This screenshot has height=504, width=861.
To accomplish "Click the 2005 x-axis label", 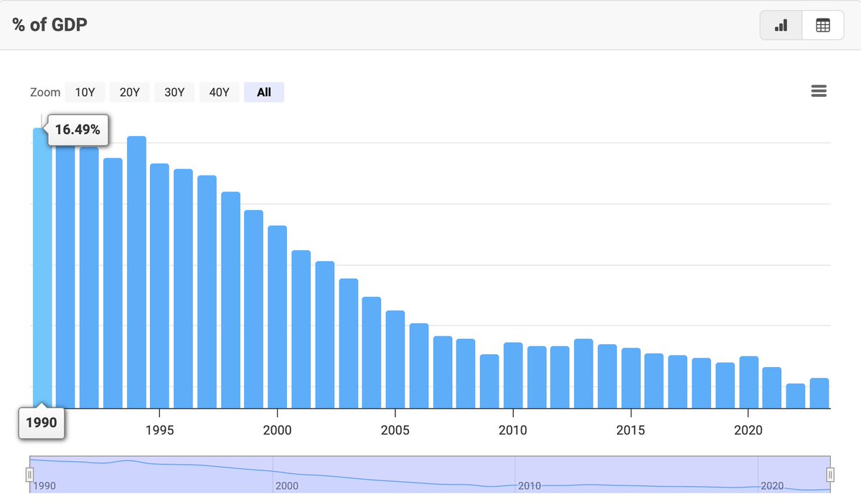I will [395, 430].
